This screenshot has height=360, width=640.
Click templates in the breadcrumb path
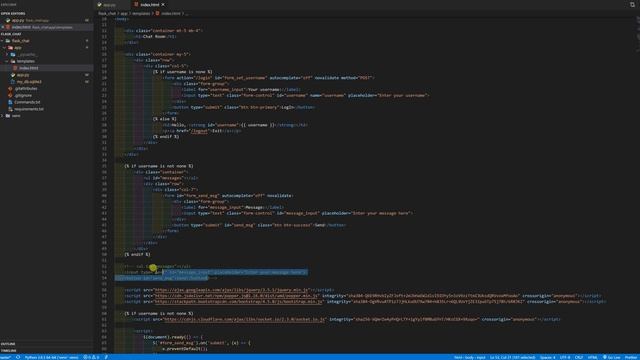pos(141,13)
